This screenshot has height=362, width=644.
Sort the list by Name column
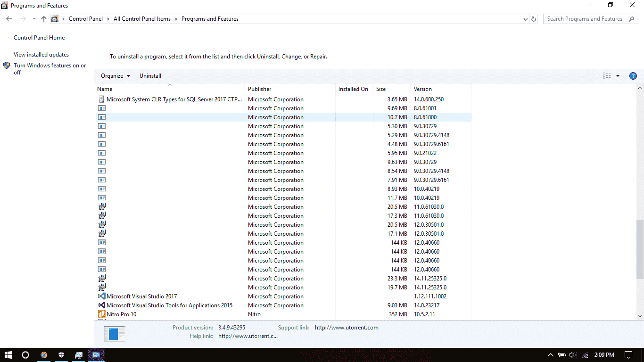pos(170,89)
